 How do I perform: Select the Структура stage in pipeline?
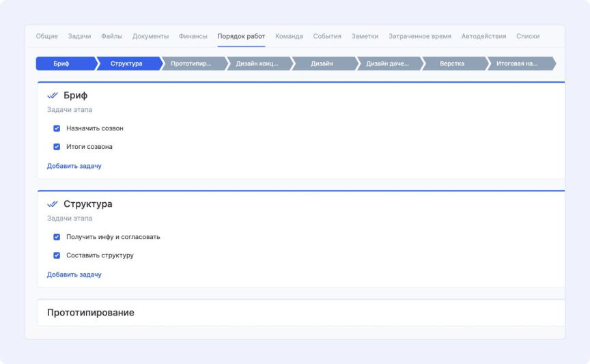[x=126, y=64]
